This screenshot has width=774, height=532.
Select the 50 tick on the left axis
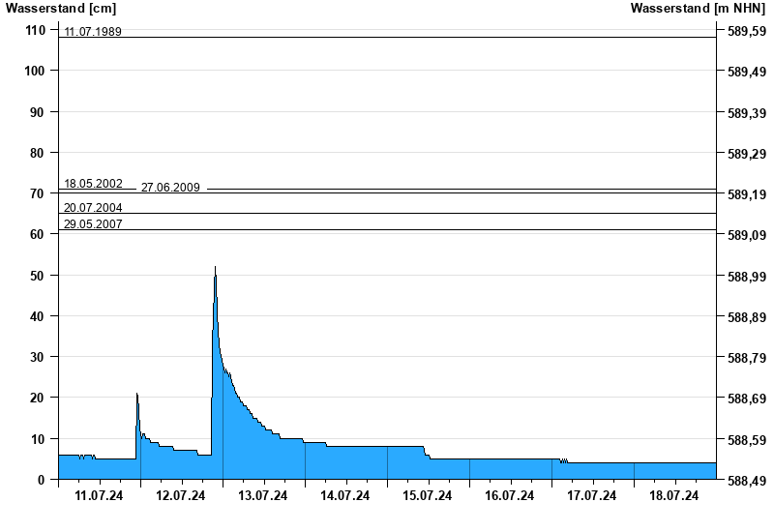click(x=38, y=276)
